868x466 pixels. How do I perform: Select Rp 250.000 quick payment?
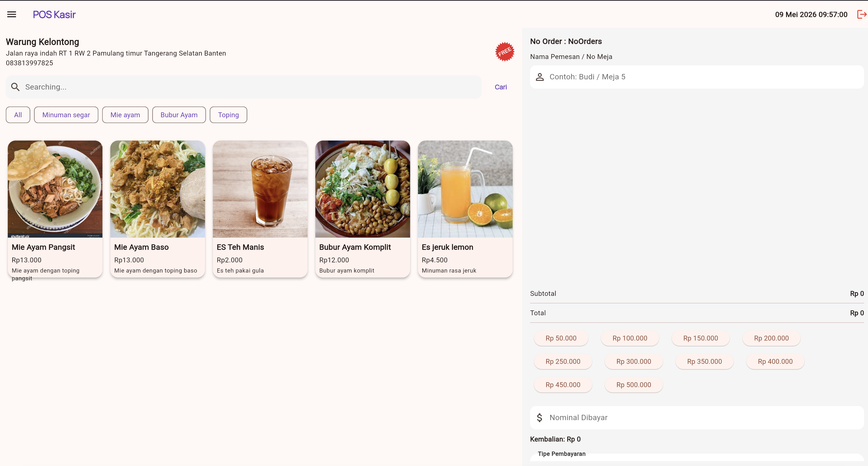[563, 361]
